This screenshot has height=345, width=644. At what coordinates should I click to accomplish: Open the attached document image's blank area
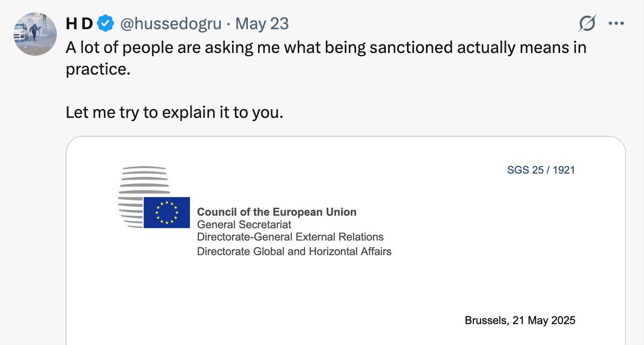tap(346, 292)
